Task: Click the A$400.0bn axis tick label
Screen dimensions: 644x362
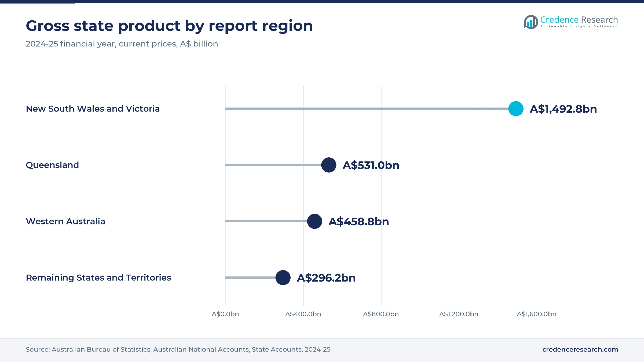Action: click(303, 314)
